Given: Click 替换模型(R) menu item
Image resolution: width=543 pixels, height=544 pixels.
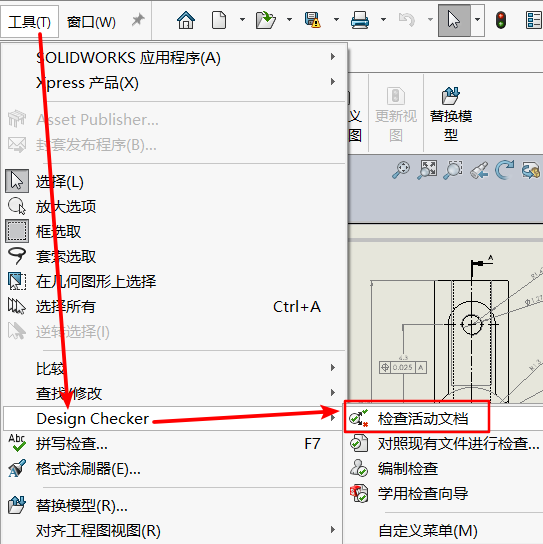Looking at the screenshot, I should 174,505.
